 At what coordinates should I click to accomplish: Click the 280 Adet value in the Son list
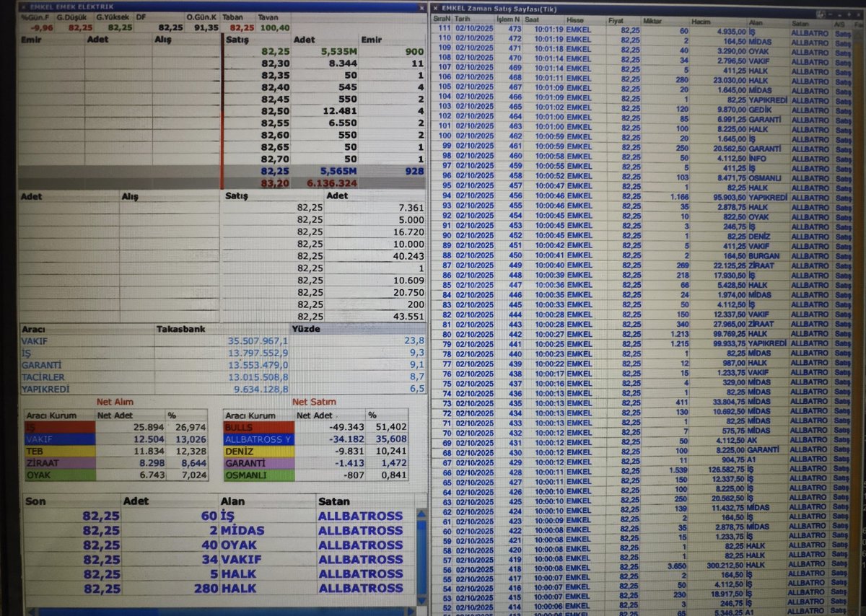pyautogui.click(x=206, y=588)
